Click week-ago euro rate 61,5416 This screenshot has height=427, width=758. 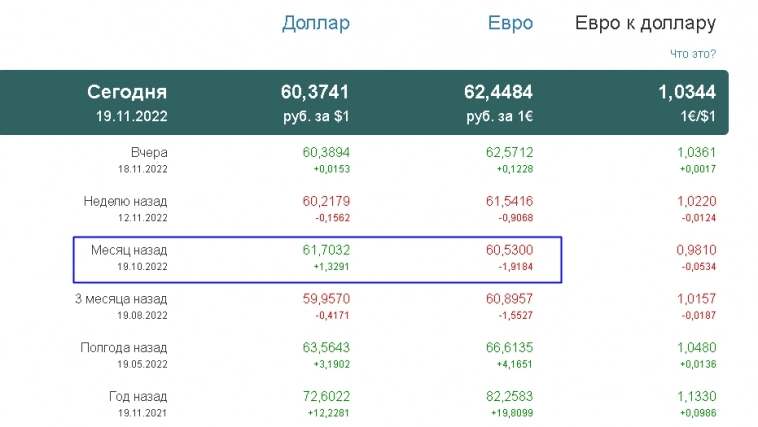(x=509, y=201)
